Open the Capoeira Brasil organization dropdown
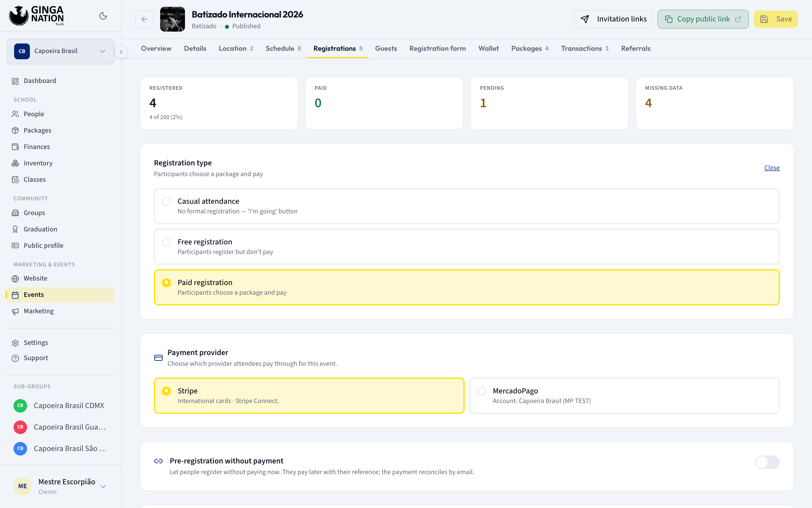Screen dimensions: 812x508 60,51
